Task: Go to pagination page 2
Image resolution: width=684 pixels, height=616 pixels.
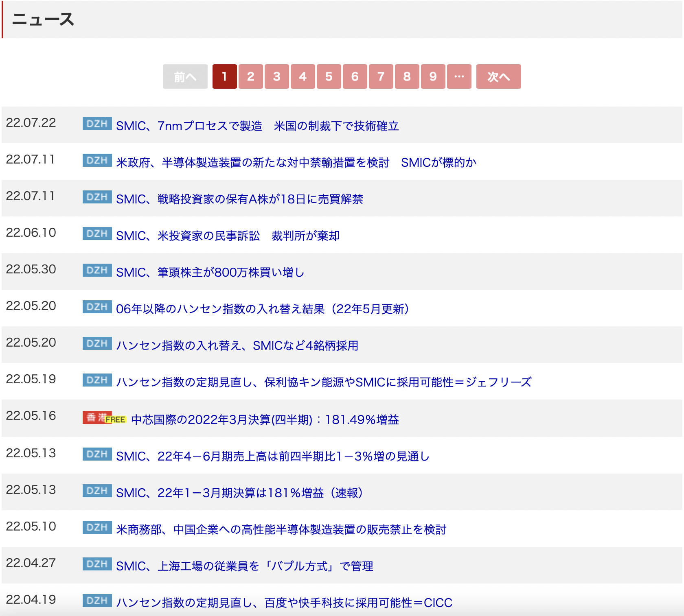Action: (x=250, y=76)
